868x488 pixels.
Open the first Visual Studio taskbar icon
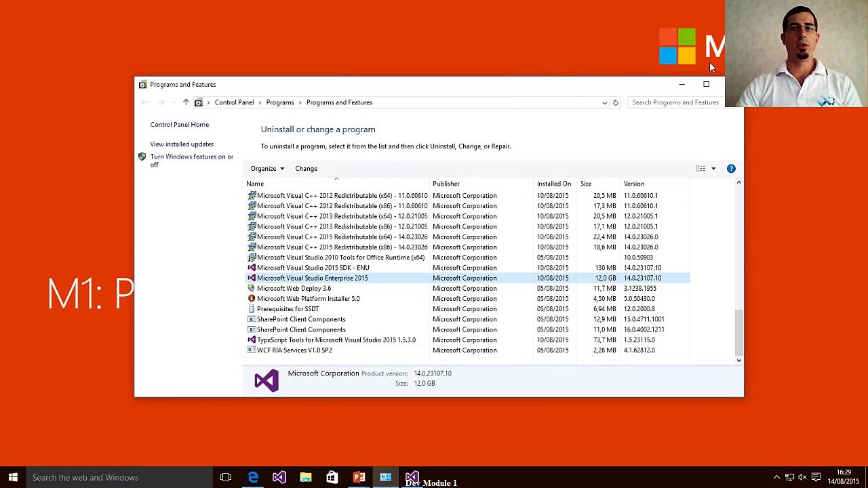[279, 477]
